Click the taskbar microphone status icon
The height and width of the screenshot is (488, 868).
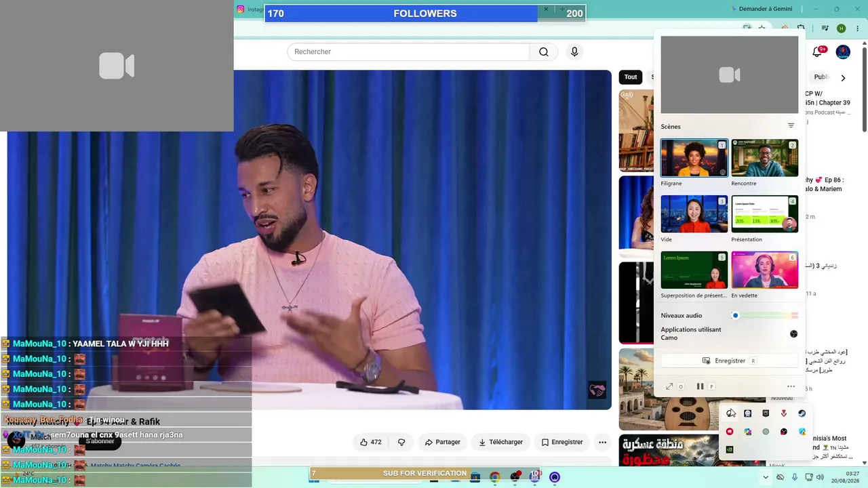(x=795, y=477)
